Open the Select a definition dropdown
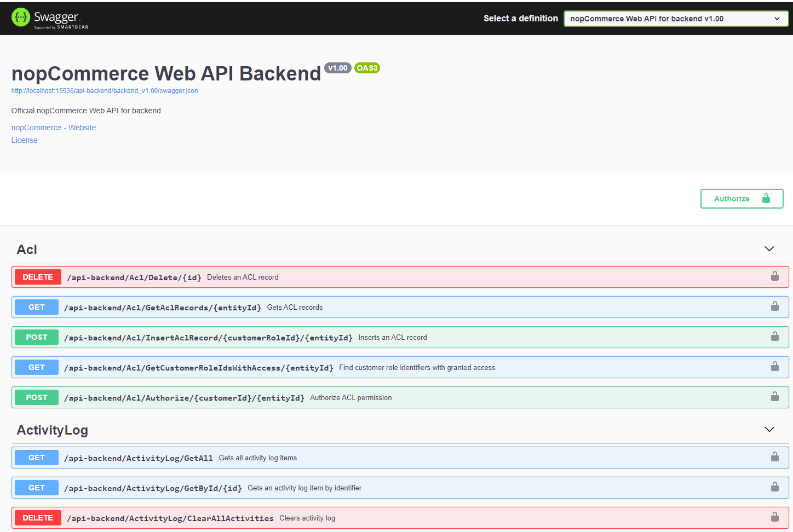793x532 pixels. 676,19
